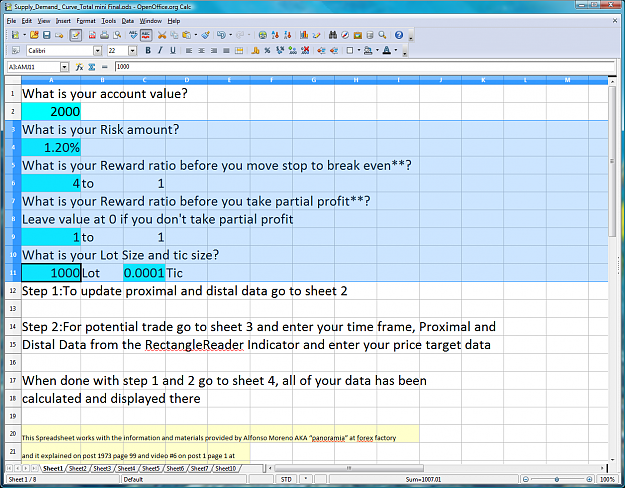Viewport: 625px width, 488px height.
Task: Click the Calibri font name field
Action: tap(60, 51)
